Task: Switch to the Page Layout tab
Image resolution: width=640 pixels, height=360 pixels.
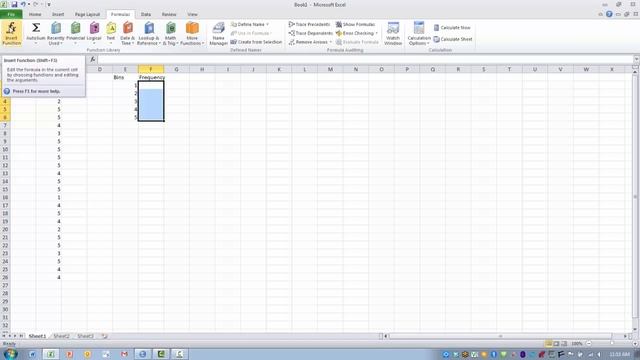Action: tap(87, 14)
